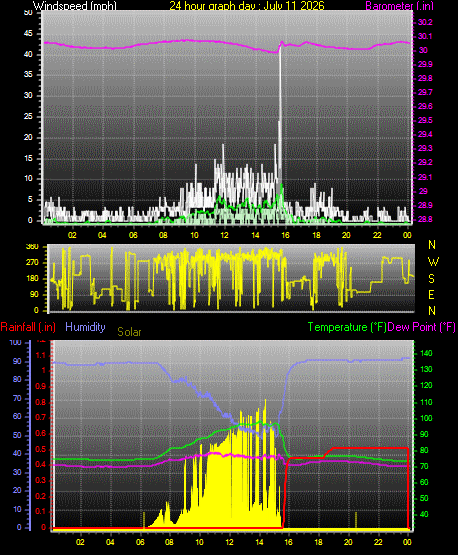This screenshot has height=555, width=458.
Task: Click green temperature scale value '130'
Action: point(426,369)
